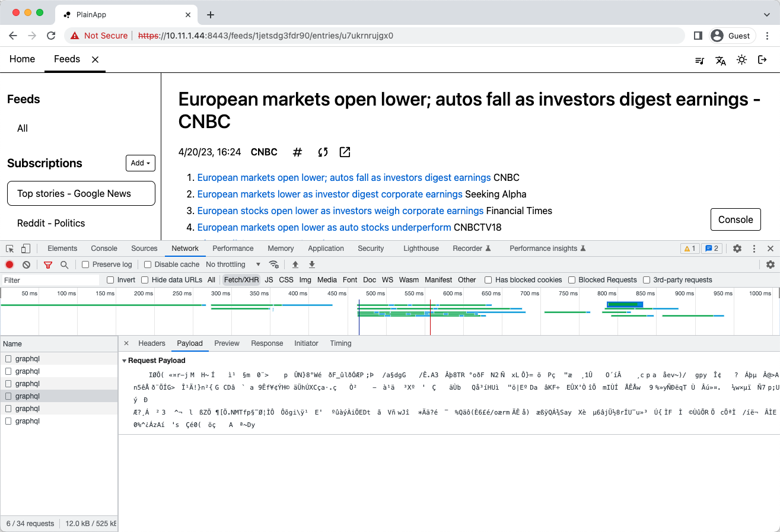Image resolution: width=780 pixels, height=532 pixels.
Task: Enable Preserve log checkbox
Action: [85, 265]
